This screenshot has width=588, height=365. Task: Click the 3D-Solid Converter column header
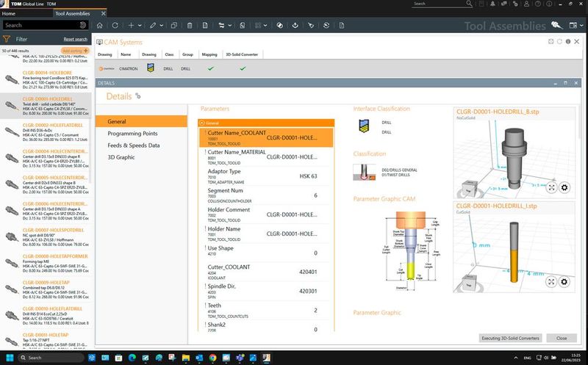tap(242, 54)
